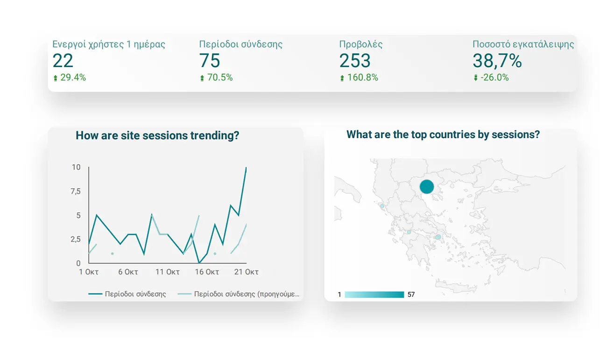Click the small map bubble on the northwestern coast

point(382,206)
